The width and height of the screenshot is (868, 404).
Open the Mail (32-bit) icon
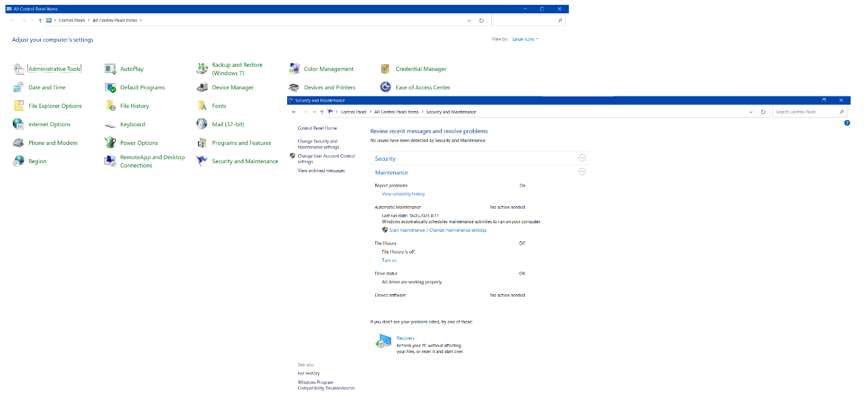click(202, 124)
